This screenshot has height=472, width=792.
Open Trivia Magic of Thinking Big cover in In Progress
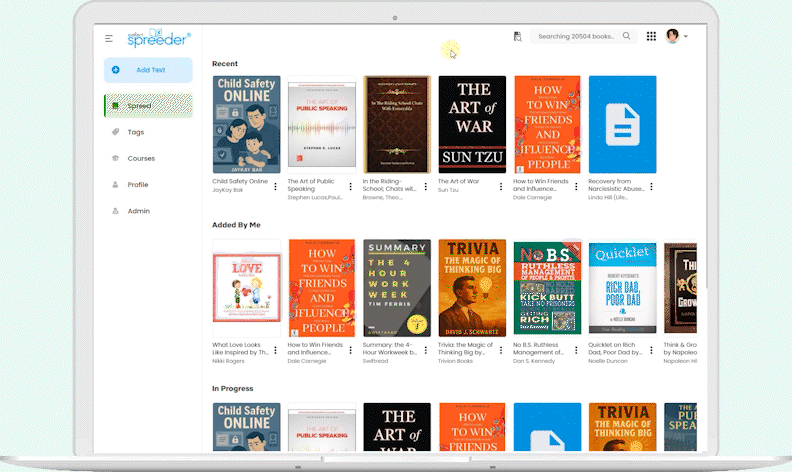[x=623, y=427]
